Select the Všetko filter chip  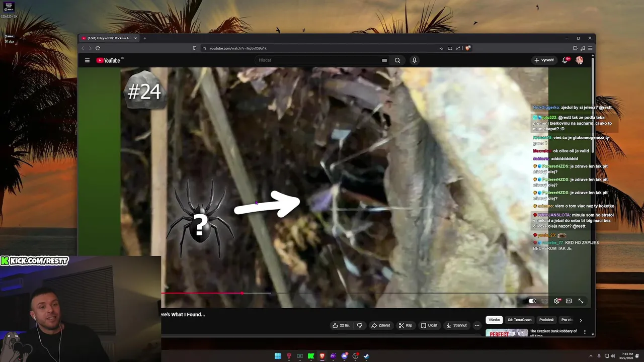tap(494, 320)
